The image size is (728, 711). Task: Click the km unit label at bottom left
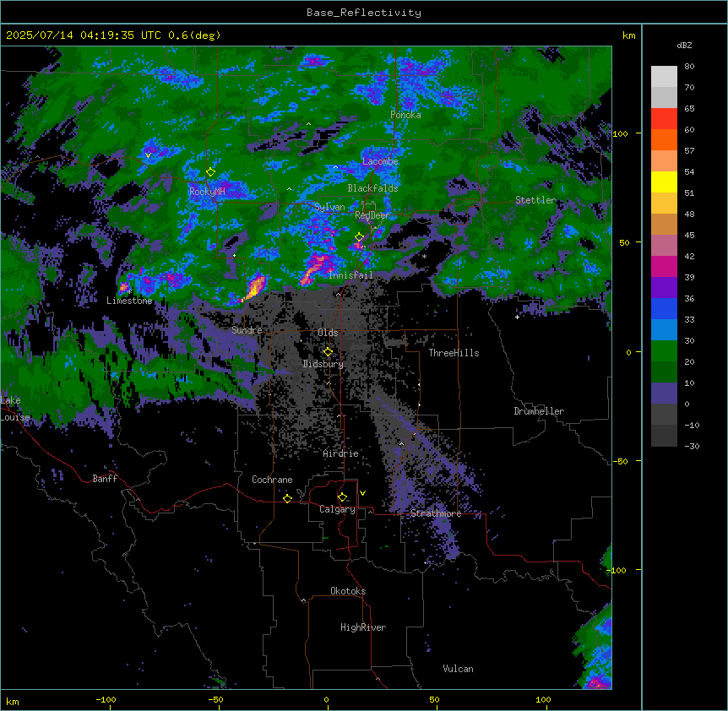(13, 702)
